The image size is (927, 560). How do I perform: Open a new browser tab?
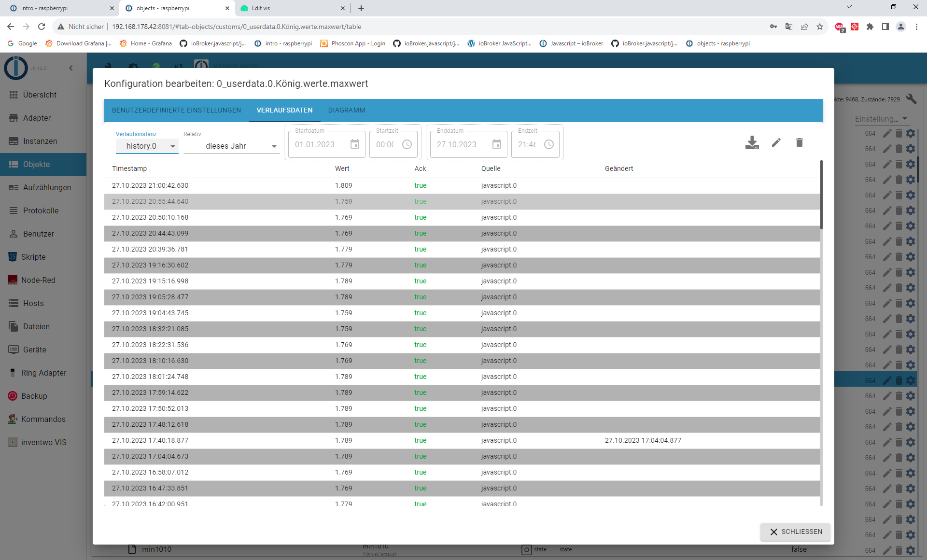[361, 8]
